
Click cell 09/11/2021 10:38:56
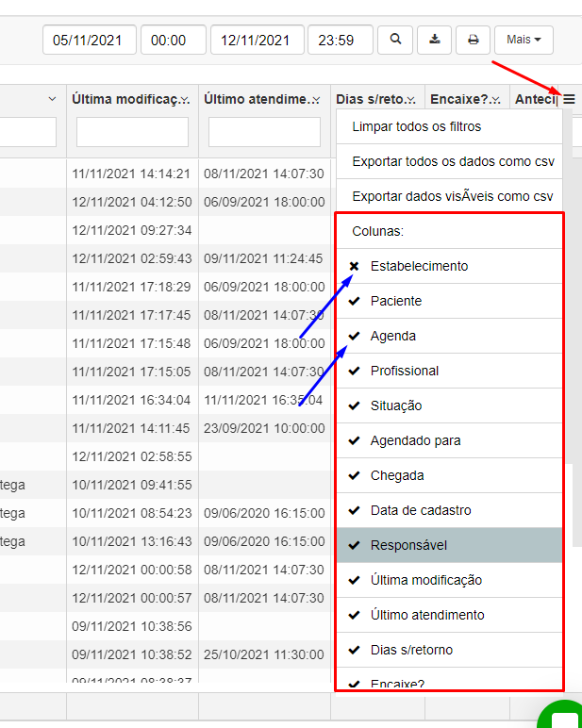pyautogui.click(x=132, y=626)
